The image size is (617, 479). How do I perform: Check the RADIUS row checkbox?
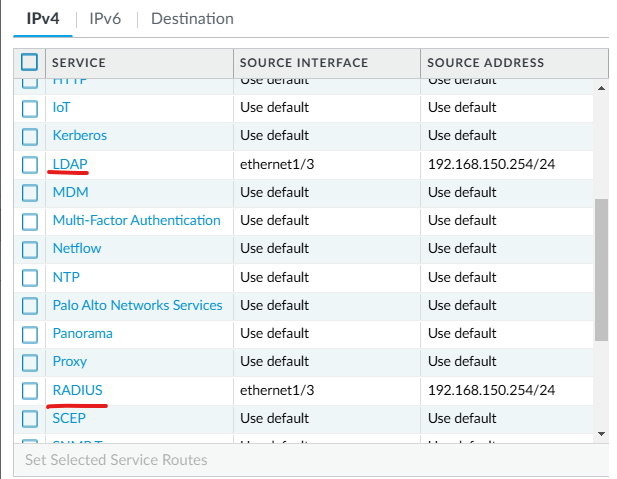pos(29,390)
